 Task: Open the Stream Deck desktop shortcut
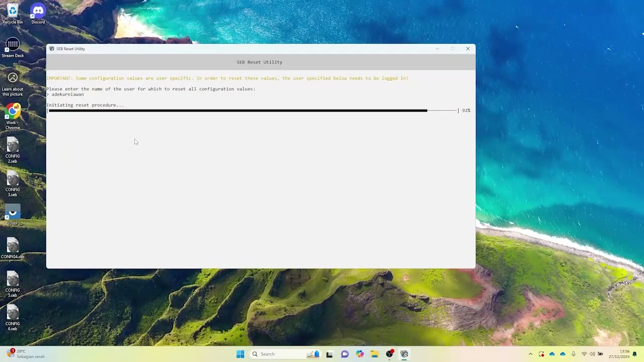pyautogui.click(x=13, y=48)
